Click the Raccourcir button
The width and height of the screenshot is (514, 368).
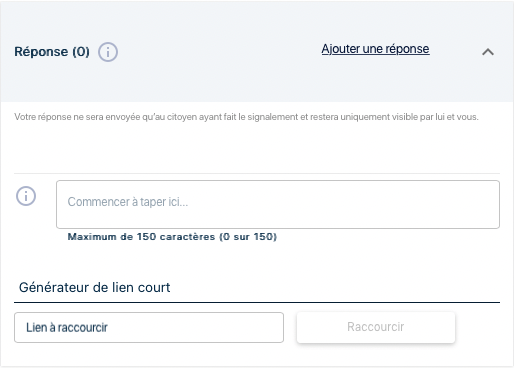point(376,327)
